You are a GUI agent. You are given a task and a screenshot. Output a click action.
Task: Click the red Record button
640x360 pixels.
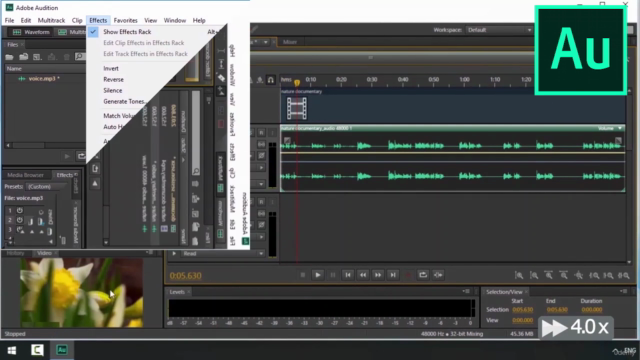[408, 275]
